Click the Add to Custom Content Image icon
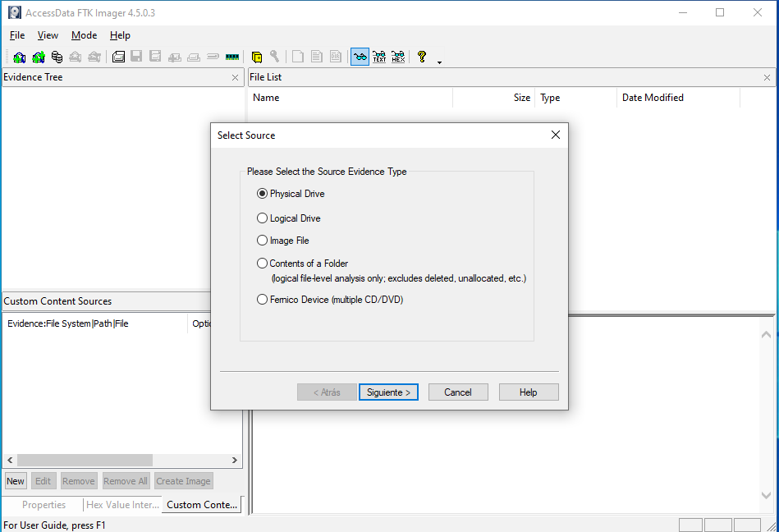Image resolution: width=779 pixels, height=532 pixels. click(x=174, y=57)
